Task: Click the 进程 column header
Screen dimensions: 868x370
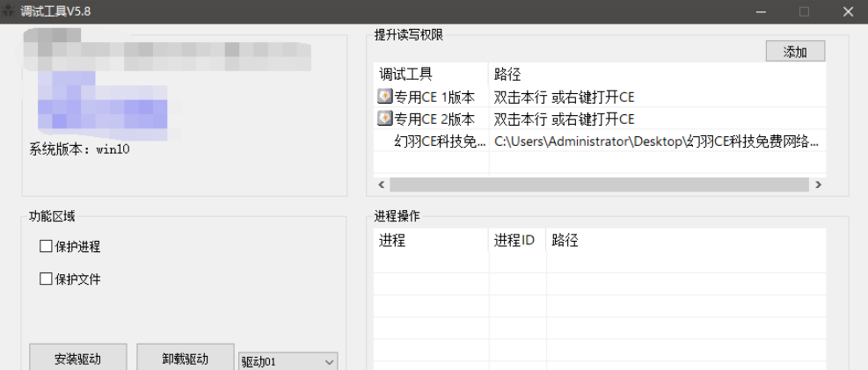Action: (392, 241)
